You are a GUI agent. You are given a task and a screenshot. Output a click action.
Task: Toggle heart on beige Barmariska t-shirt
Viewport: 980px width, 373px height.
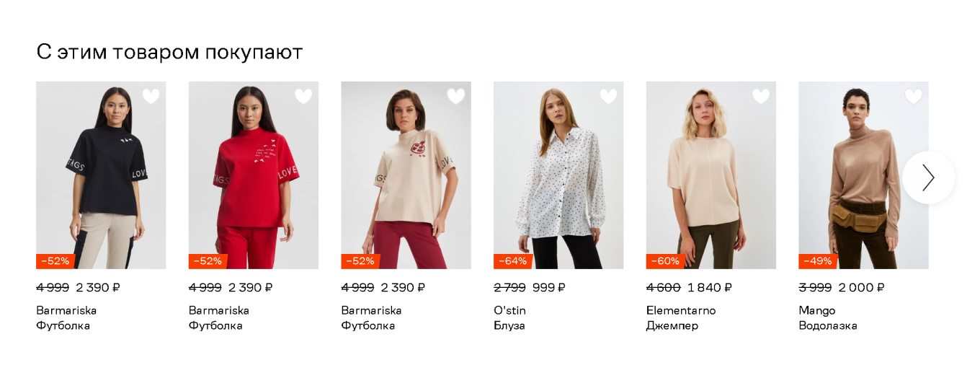click(x=456, y=97)
